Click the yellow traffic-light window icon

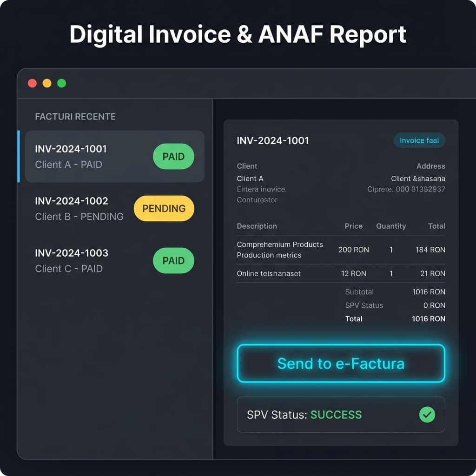(46, 83)
